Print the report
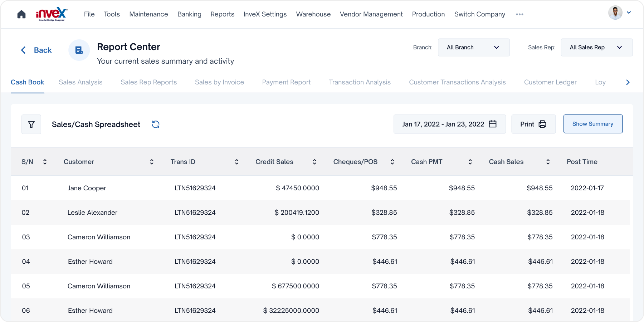The width and height of the screenshot is (644, 322). pyautogui.click(x=533, y=124)
